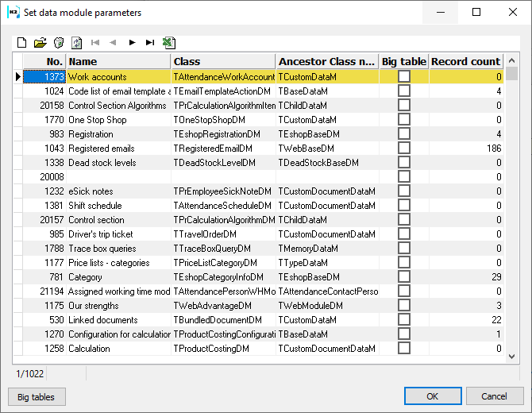The height and width of the screenshot is (413, 532).
Task: Select the current row indicator arrow
Action: [18, 77]
